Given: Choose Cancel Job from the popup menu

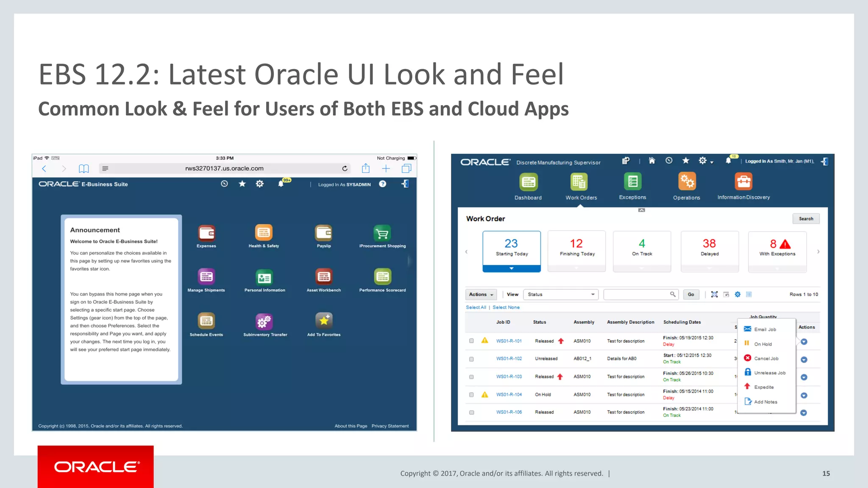Looking at the screenshot, I should [x=766, y=358].
